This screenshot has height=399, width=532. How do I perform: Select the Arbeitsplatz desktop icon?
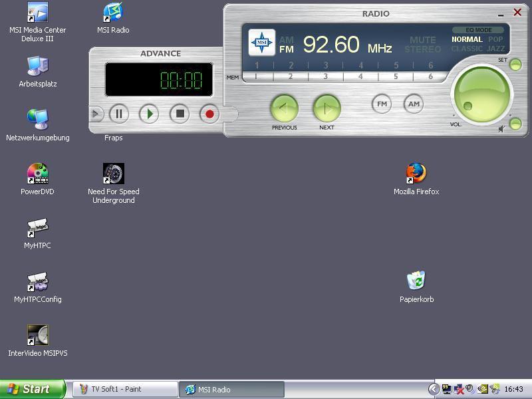coord(38,72)
